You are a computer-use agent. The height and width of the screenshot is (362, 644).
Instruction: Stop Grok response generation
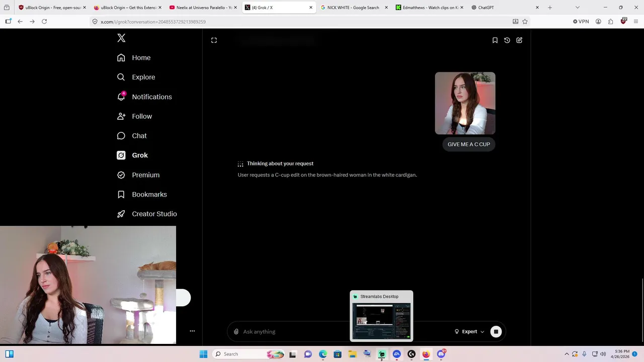point(496,332)
